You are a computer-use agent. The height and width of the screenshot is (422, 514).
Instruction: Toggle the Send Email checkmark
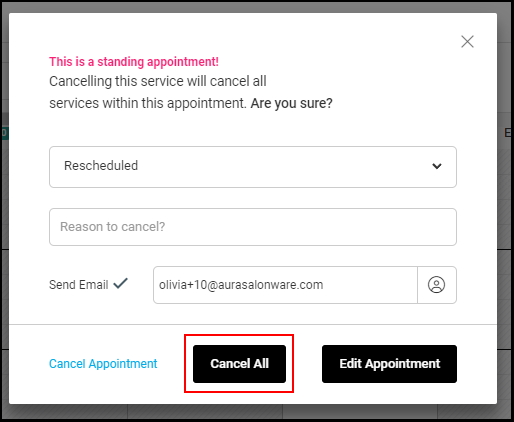point(120,284)
